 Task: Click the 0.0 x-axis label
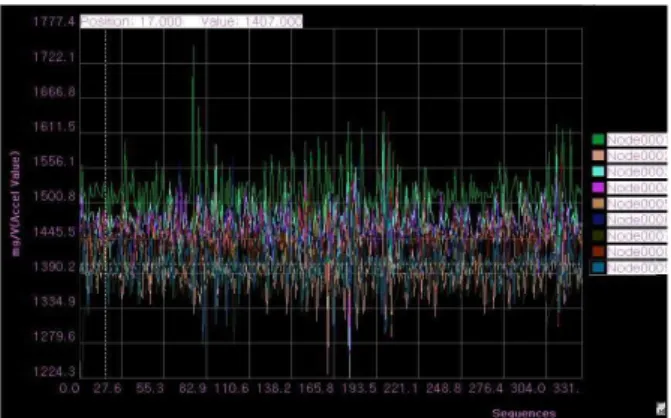coord(69,388)
